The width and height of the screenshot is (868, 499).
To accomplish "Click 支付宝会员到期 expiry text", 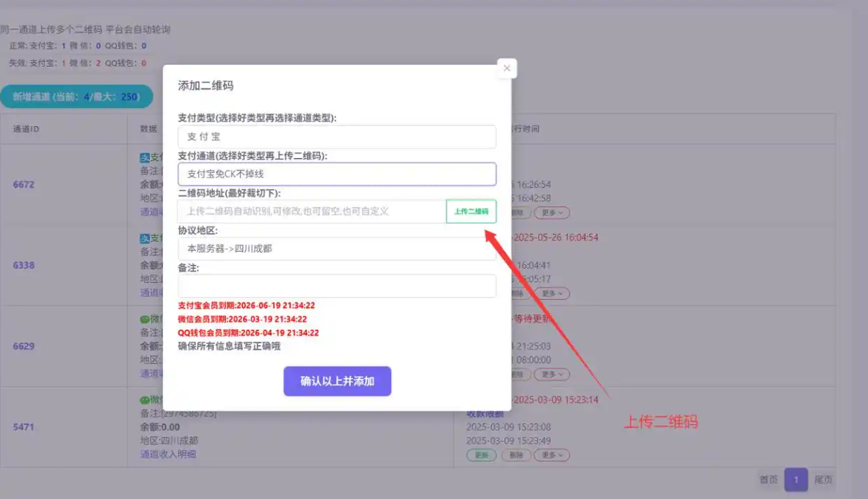I will click(x=246, y=305).
